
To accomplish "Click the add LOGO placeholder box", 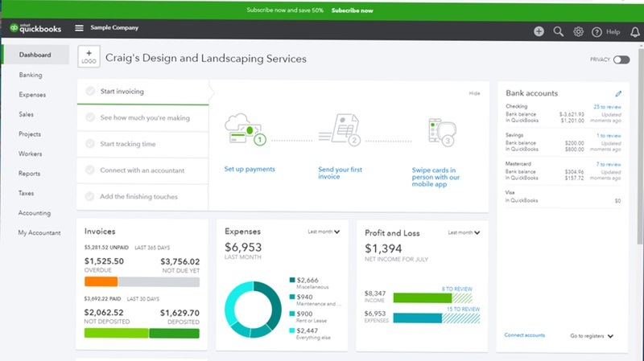I will click(x=89, y=56).
